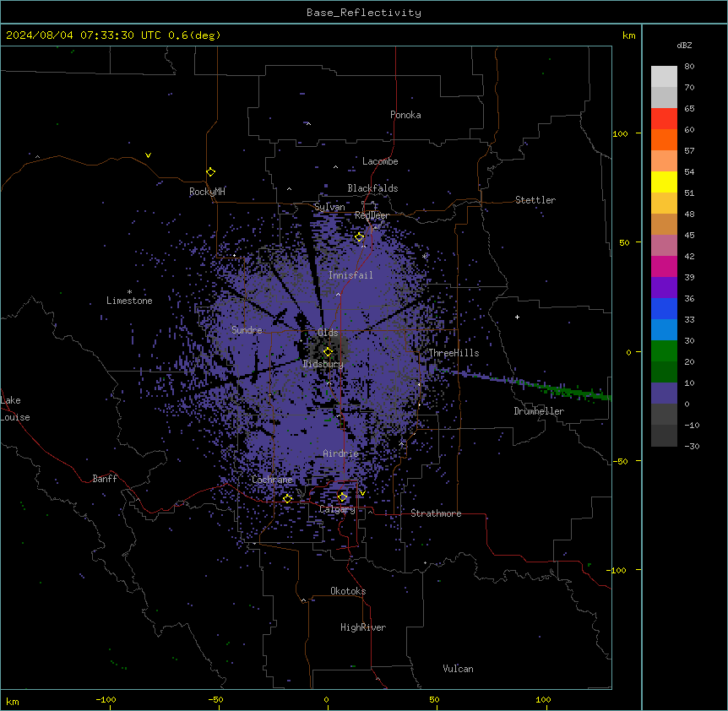Select the light gray 80-70 dBZ swatch
728x711 pixels.
pos(664,77)
